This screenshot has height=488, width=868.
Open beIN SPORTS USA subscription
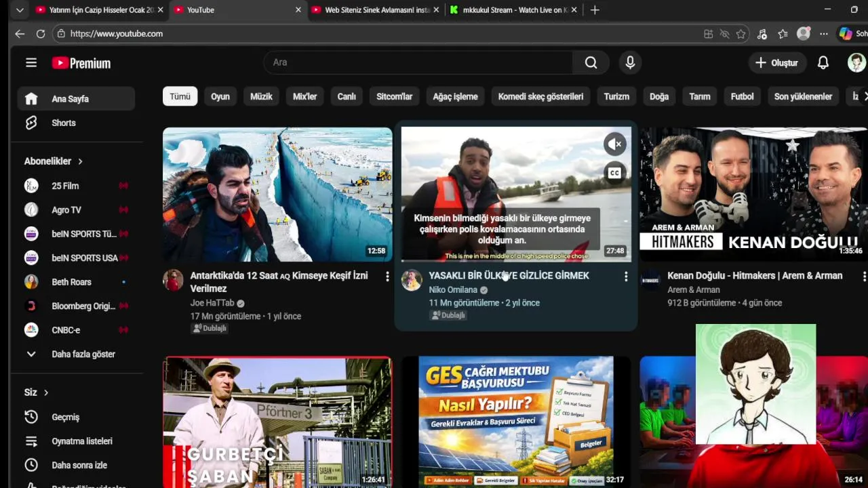pyautogui.click(x=76, y=258)
